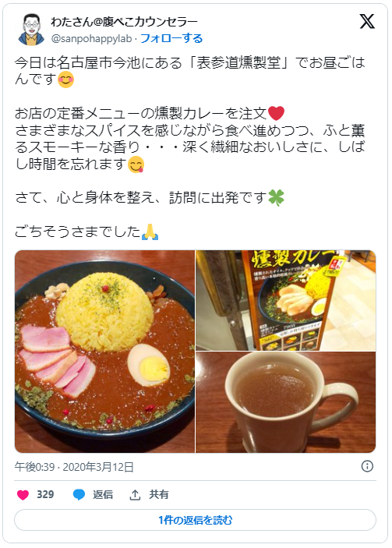Click 1件の返信を読む button
392x548 pixels.
[x=196, y=521]
